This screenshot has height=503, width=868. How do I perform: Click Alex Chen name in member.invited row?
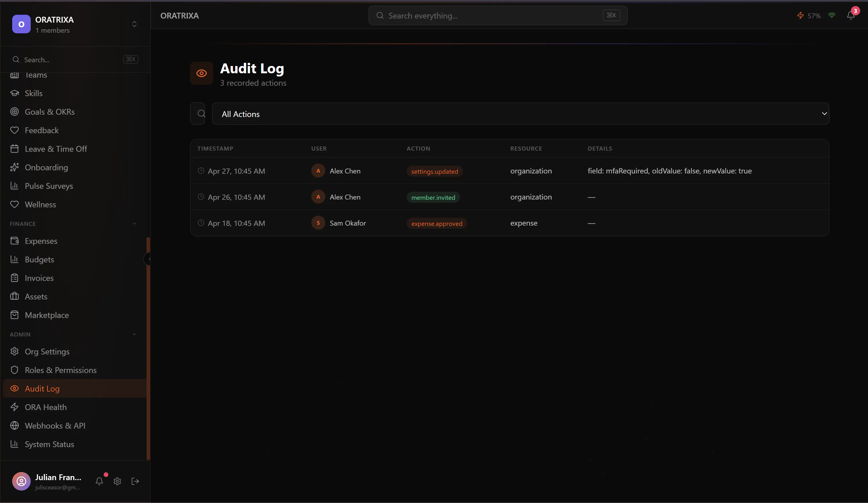[345, 197]
